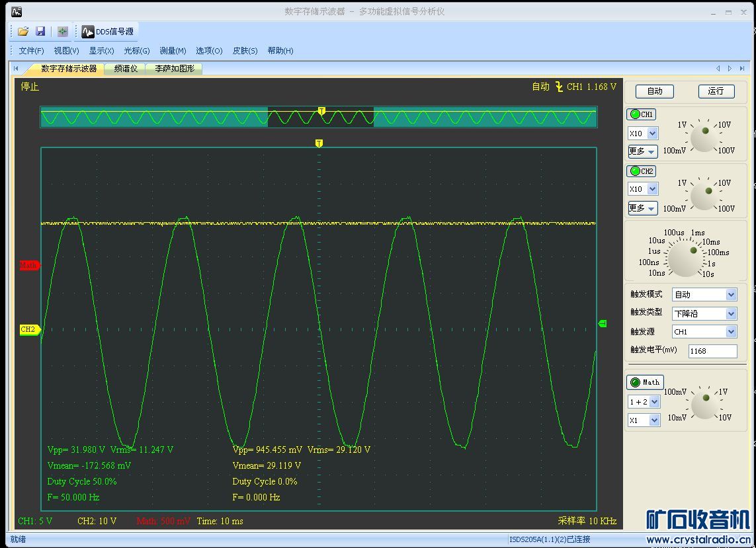Open the Math 1 + 2 operation dropdown
This screenshot has height=548, width=756.
pyautogui.click(x=654, y=402)
